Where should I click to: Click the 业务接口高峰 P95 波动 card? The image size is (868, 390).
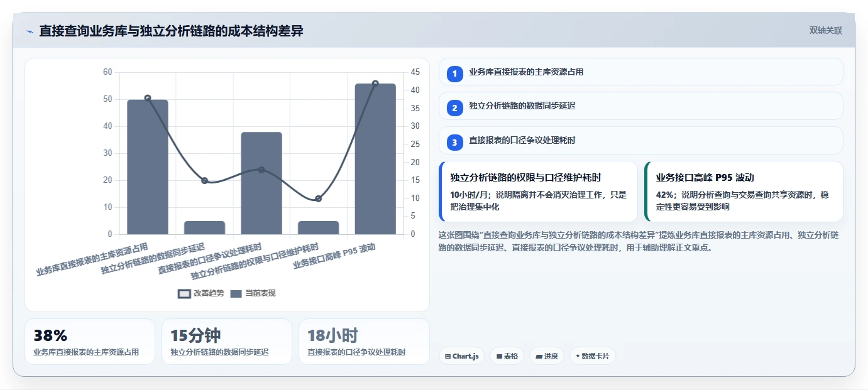(744, 192)
